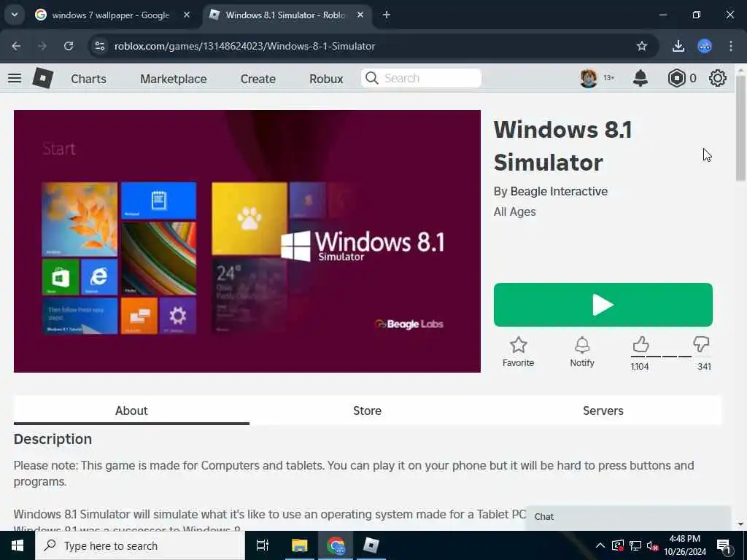
Task: Open the Windows action center notifications
Action: (x=724, y=545)
